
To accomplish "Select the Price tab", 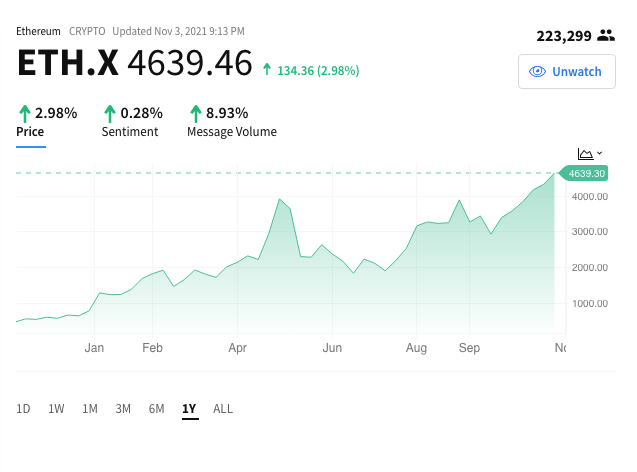I will [30, 132].
